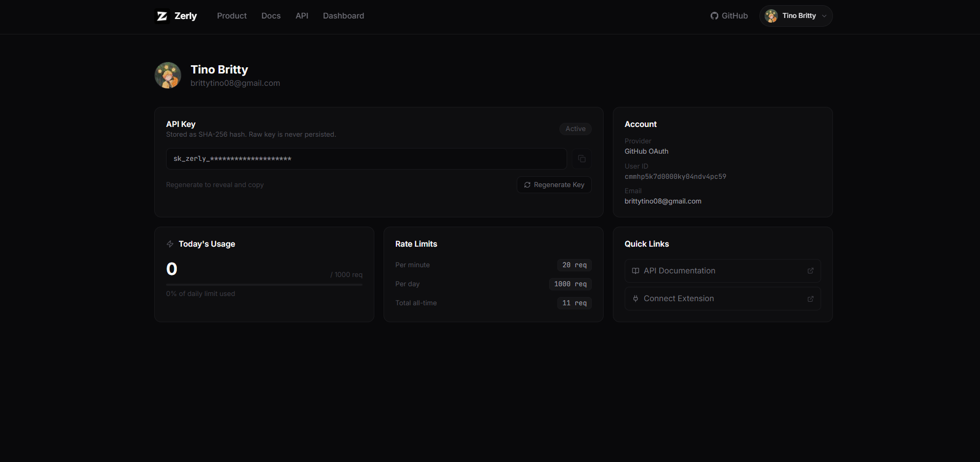Click the 'Regenerate to reveal and copy' hint
The height and width of the screenshot is (462, 980).
(215, 185)
